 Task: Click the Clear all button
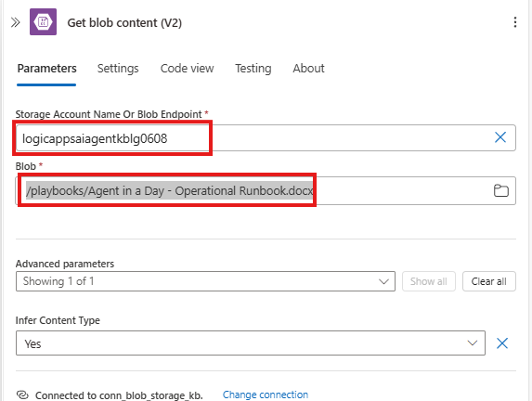[x=489, y=281]
